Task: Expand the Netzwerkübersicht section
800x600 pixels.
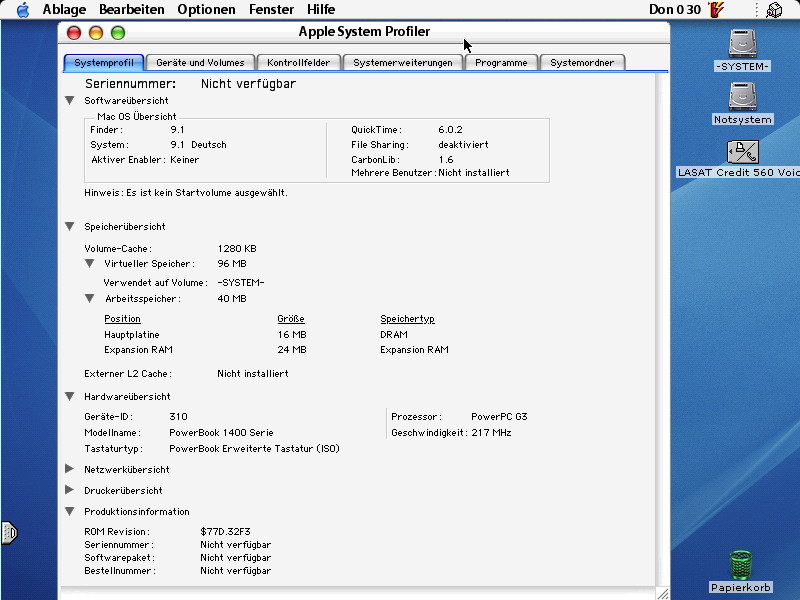Action: coord(70,469)
